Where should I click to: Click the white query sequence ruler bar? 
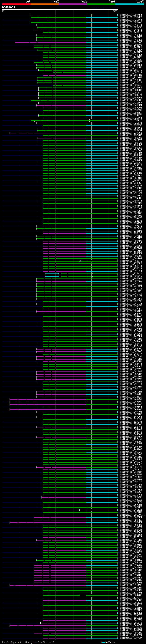(x=60, y=10)
